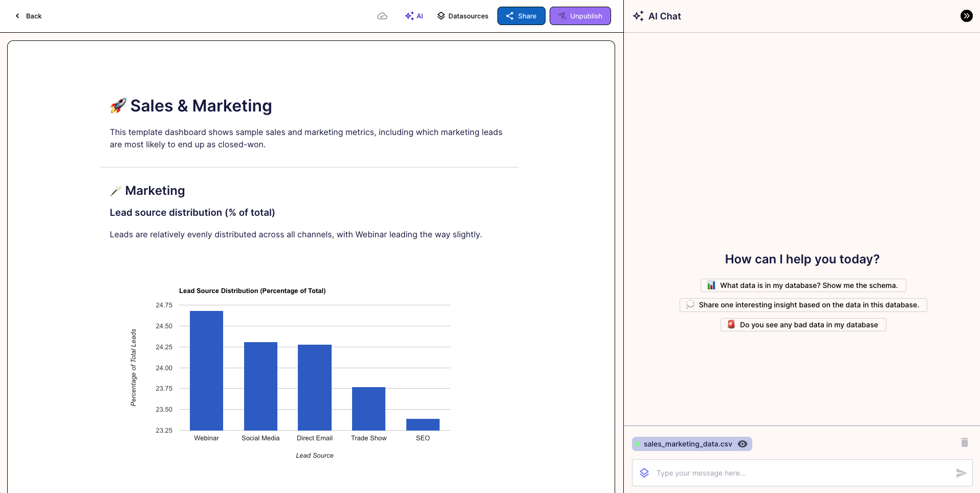
Task: Click the bar chart icon on the schema suggestion
Action: (x=711, y=285)
